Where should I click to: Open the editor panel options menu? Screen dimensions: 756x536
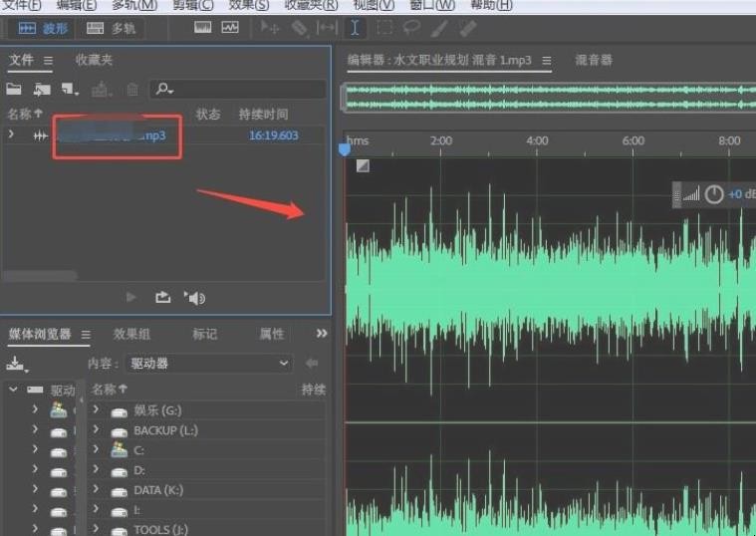click(x=546, y=61)
